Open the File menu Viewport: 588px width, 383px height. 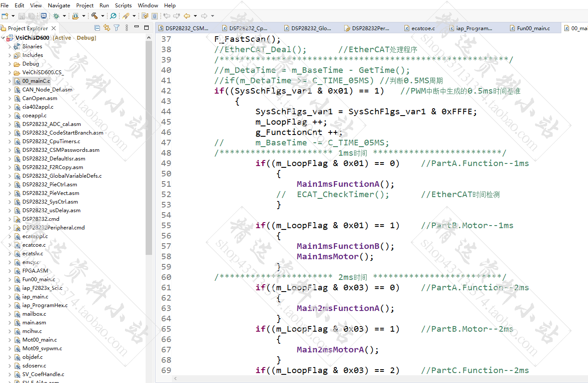5,6
